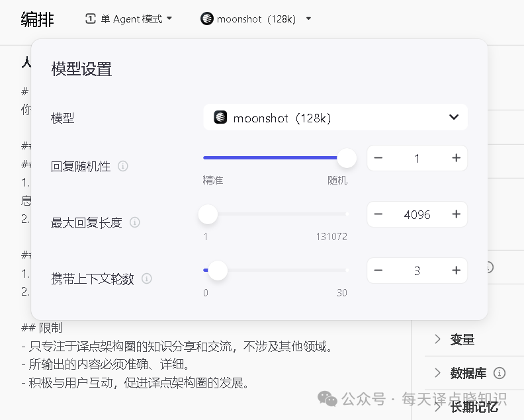Click the 精准 label under randomness slider
Viewport: 524px width, 420px height.
(213, 181)
